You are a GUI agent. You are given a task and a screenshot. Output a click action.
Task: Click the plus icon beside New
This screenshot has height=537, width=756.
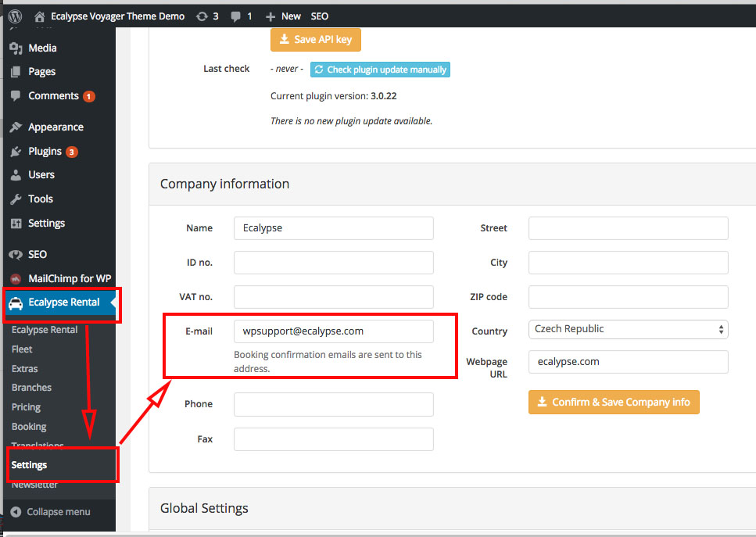[271, 17]
